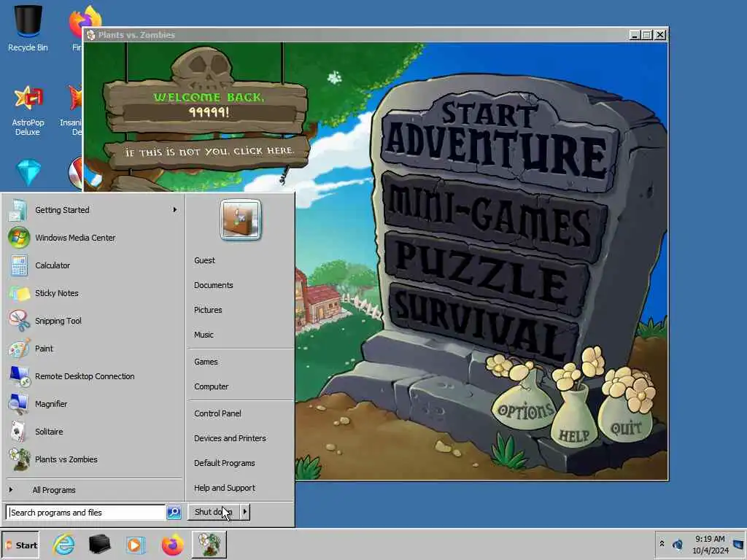747x560 pixels.
Task: Open Getting Started from Start menu
Action: (x=93, y=210)
